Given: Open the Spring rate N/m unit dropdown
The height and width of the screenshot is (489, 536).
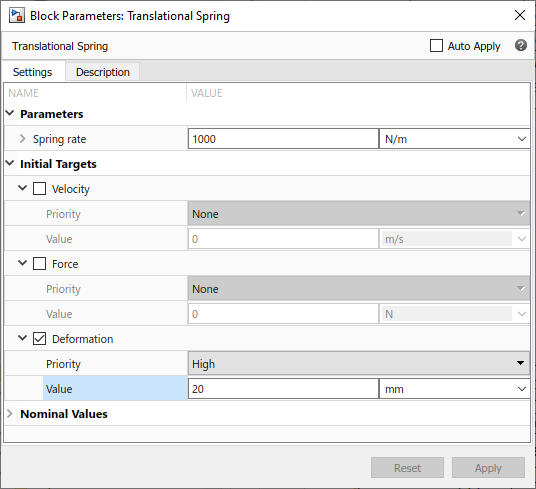Looking at the screenshot, I should point(454,139).
